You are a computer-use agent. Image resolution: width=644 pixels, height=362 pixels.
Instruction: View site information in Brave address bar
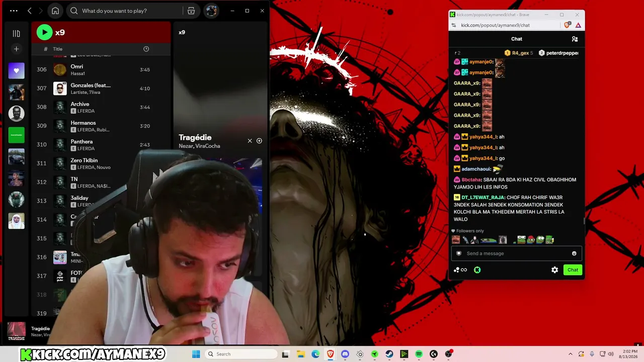454,25
